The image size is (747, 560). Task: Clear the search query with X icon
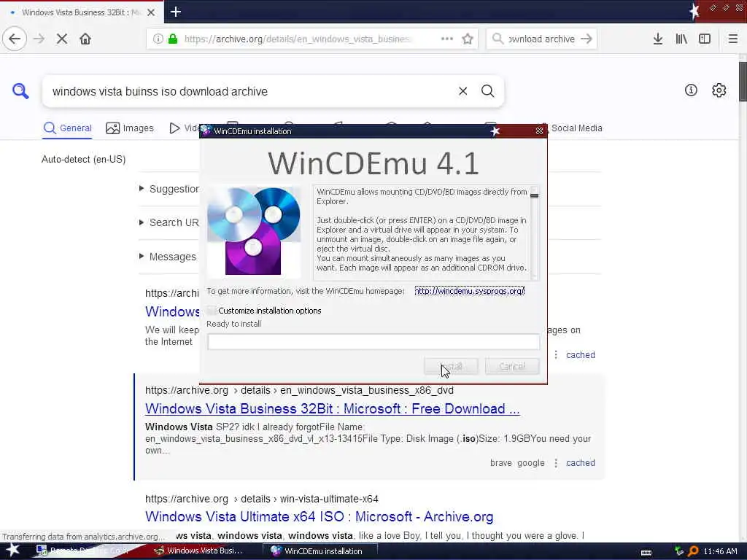(462, 91)
